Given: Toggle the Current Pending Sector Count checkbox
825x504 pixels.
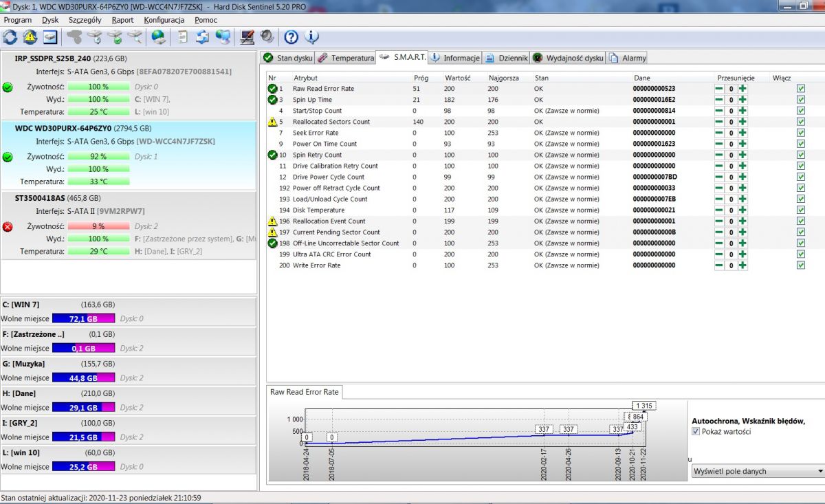Looking at the screenshot, I should [x=801, y=232].
